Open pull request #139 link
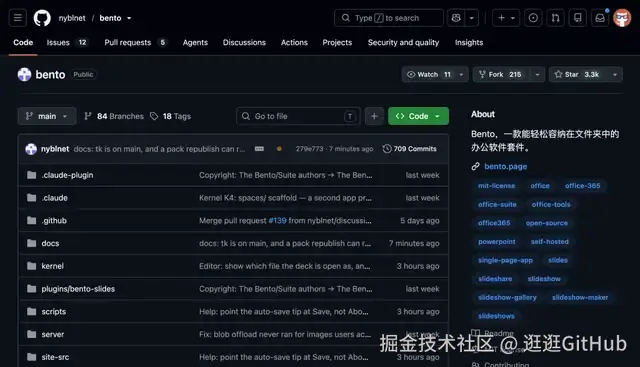The width and height of the screenshot is (640, 367). (x=277, y=221)
